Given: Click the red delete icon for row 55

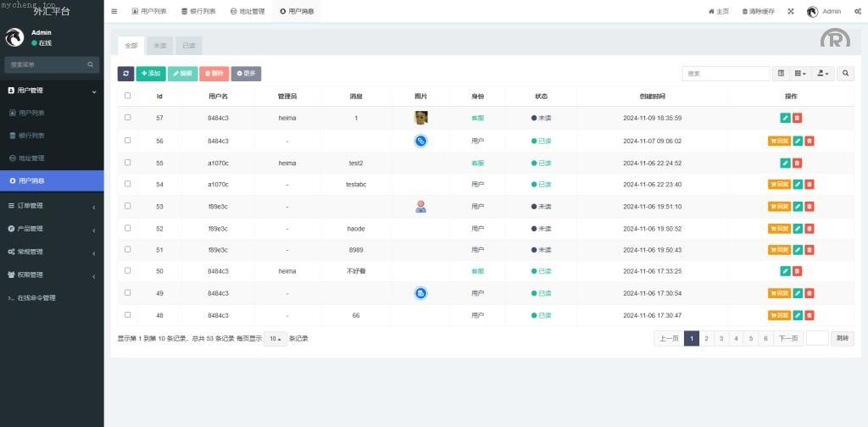Looking at the screenshot, I should click(797, 163).
